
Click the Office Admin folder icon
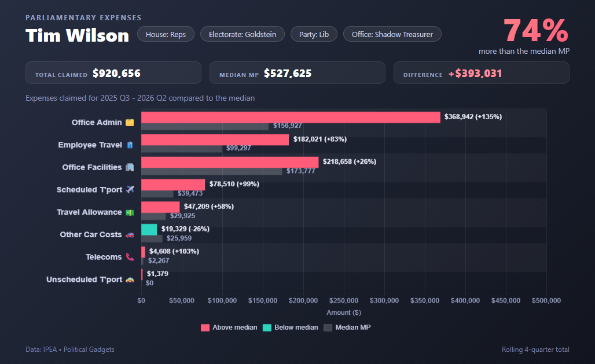coord(130,122)
